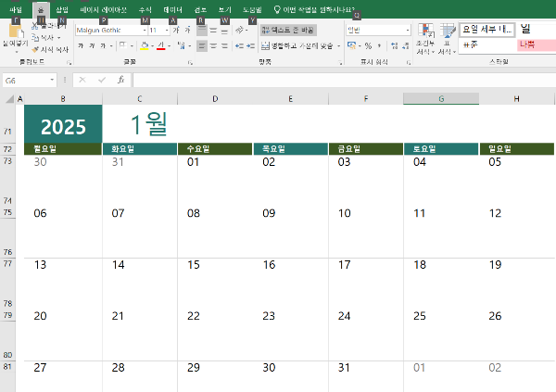Toggle middle vertical alignment

point(213,31)
